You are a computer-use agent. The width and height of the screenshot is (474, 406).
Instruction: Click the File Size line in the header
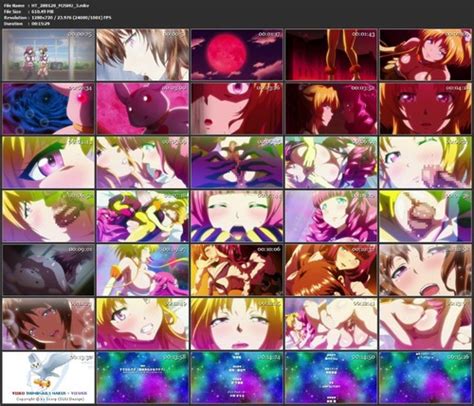(x=28, y=12)
